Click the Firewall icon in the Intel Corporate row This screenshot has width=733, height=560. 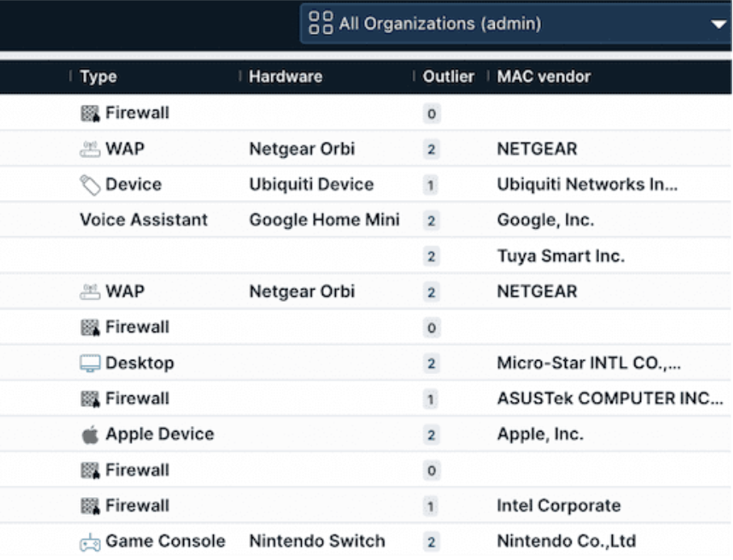tap(90, 506)
